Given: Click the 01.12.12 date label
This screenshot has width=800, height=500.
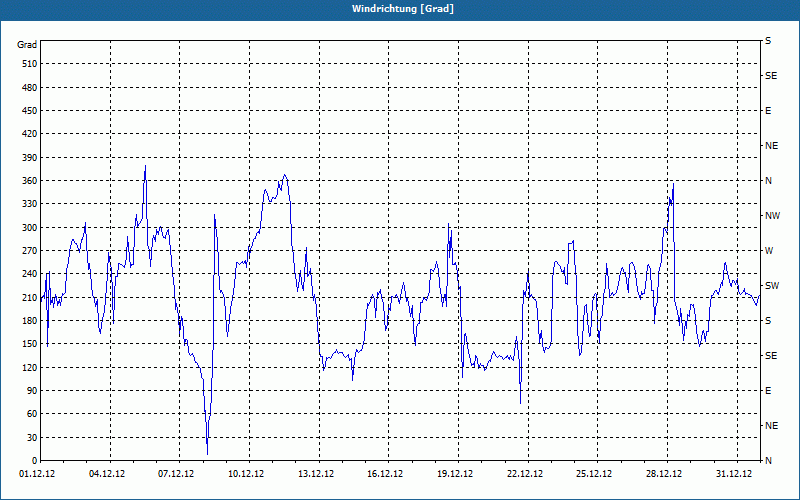Looking at the screenshot, I should [x=37, y=474].
